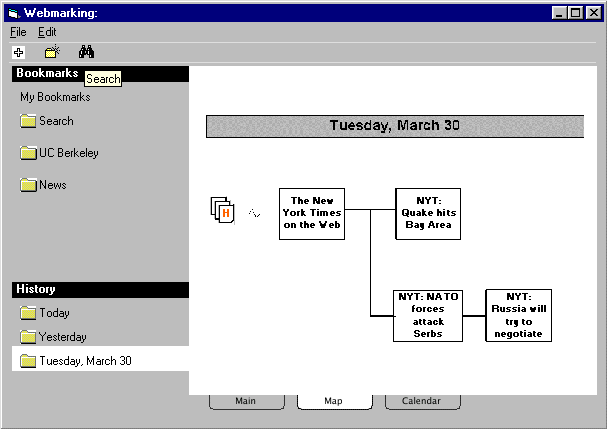Select the News bookmark label

pos(53,185)
